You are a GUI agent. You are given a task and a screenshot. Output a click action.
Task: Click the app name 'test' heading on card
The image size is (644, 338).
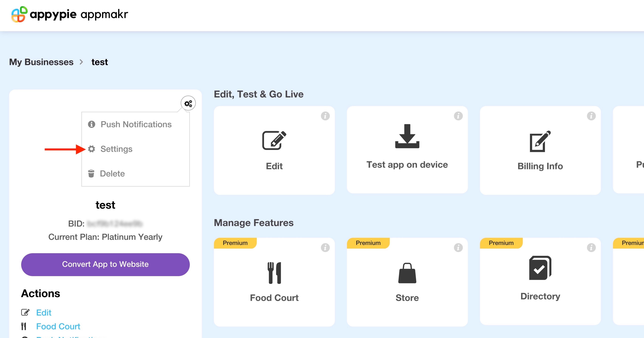click(x=105, y=205)
